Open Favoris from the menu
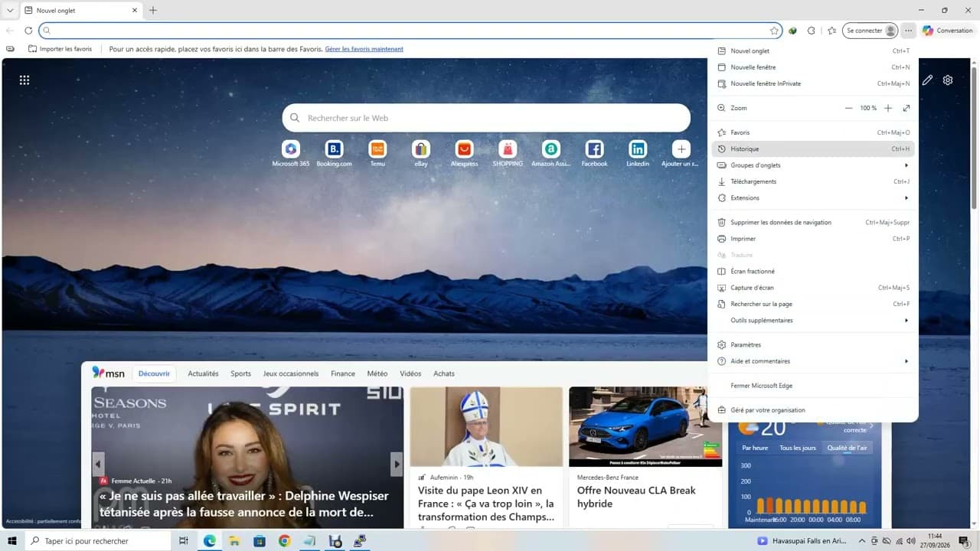The height and width of the screenshot is (551, 980). point(813,132)
